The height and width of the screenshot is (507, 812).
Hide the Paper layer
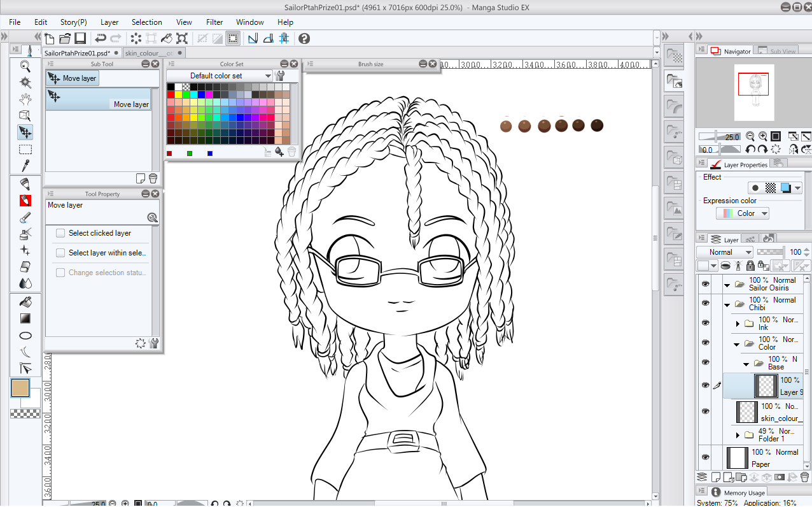705,457
